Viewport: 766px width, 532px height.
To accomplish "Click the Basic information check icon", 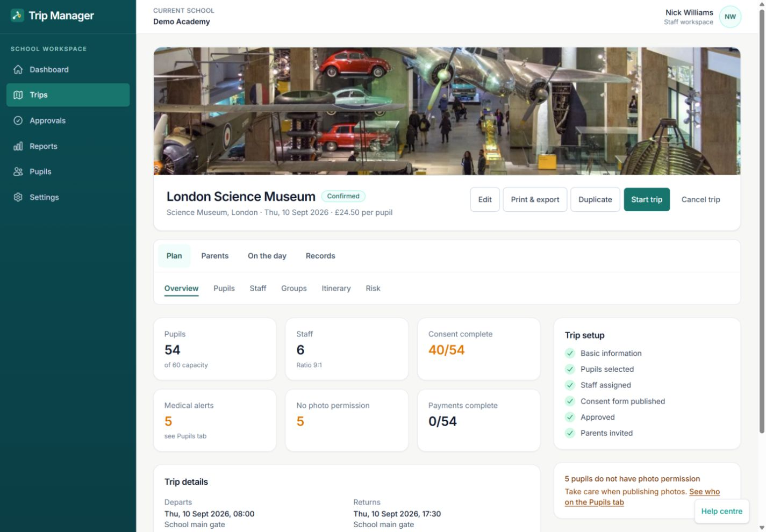I will (570, 353).
